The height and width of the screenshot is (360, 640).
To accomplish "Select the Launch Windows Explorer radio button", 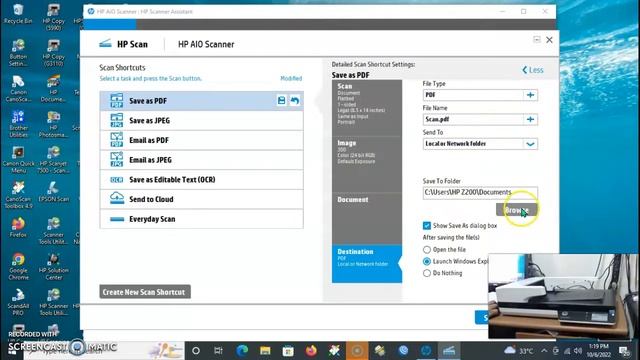I will pyautogui.click(x=427, y=261).
